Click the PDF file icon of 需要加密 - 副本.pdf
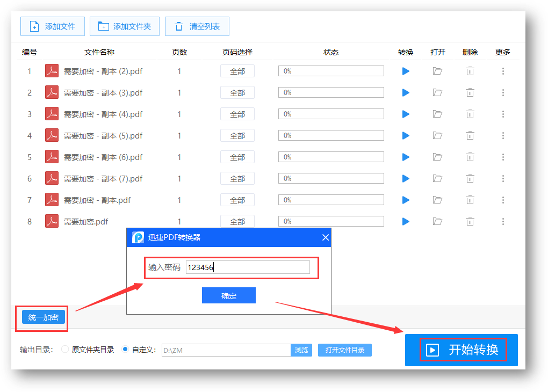Viewport: 548px width, 392px height. click(51, 200)
